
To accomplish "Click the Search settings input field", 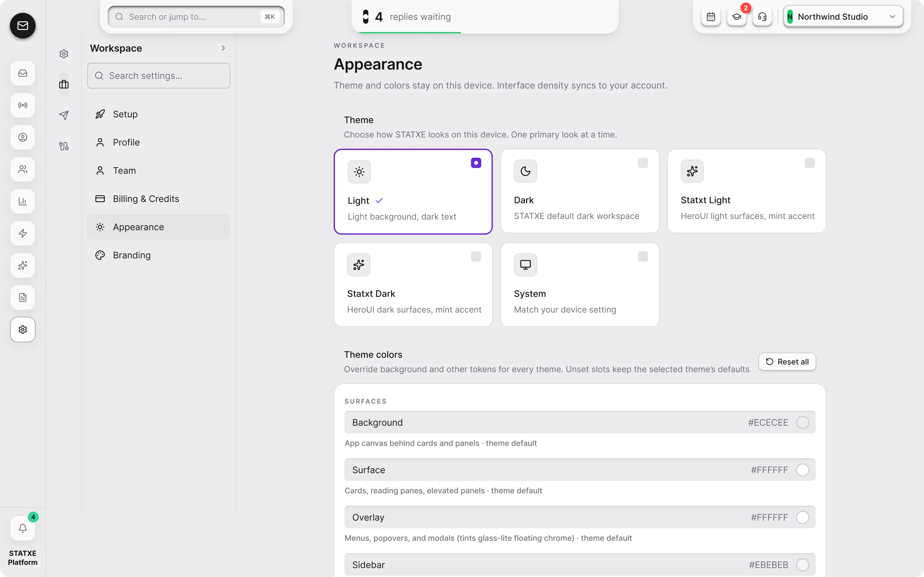I will click(159, 76).
